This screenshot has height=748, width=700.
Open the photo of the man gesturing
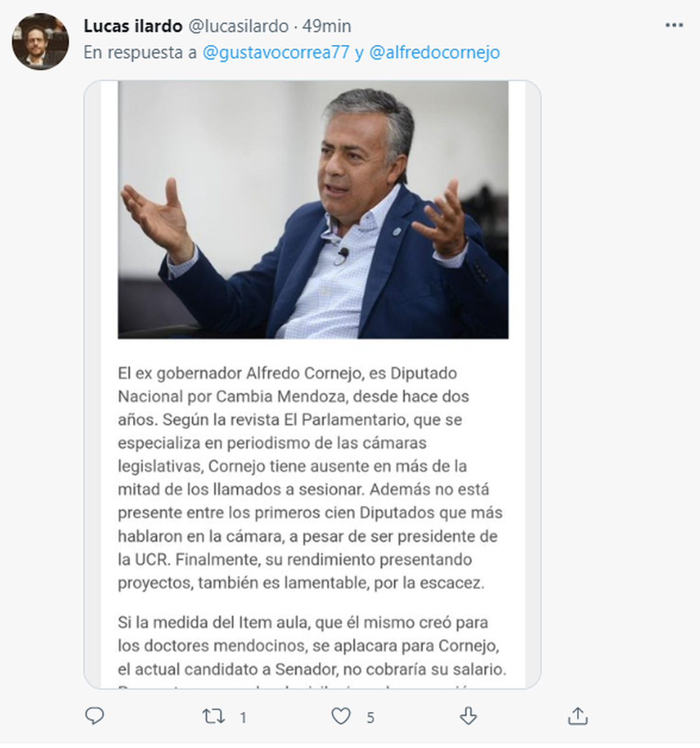pyautogui.click(x=313, y=209)
